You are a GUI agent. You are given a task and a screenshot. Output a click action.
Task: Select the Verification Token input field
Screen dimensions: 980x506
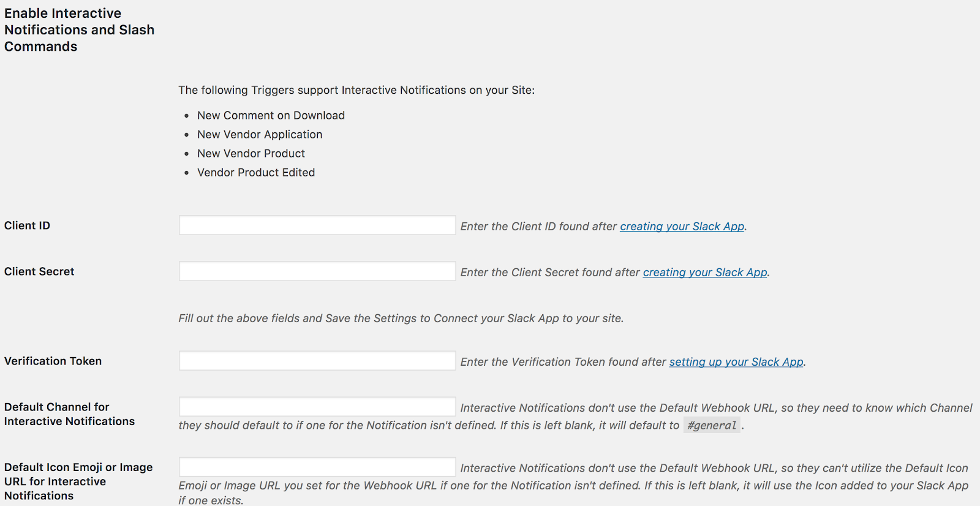pyautogui.click(x=317, y=361)
